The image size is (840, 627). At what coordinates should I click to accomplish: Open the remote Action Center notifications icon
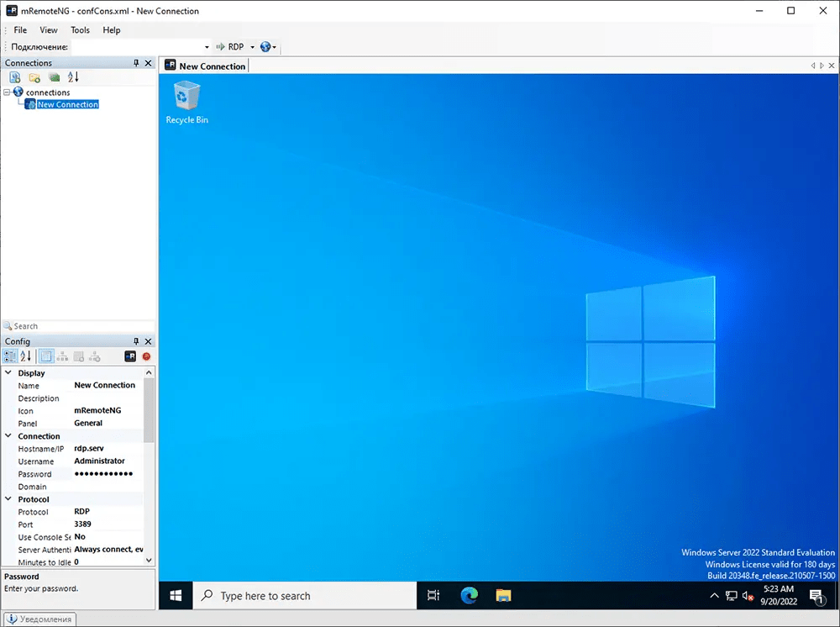816,596
